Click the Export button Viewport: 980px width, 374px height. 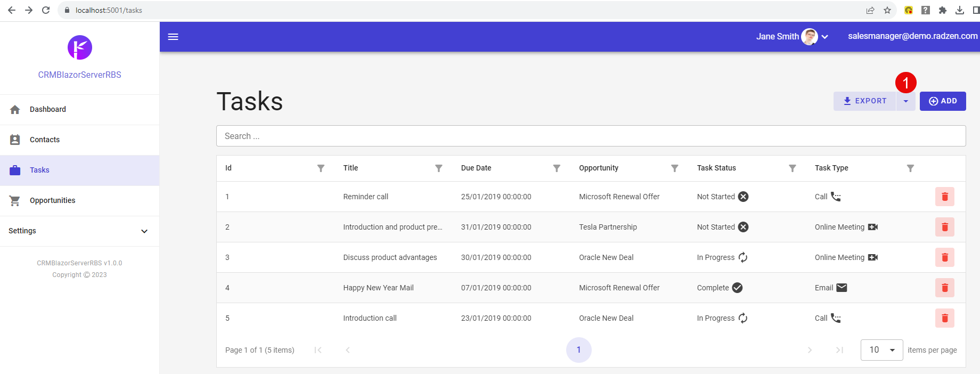[864, 101]
